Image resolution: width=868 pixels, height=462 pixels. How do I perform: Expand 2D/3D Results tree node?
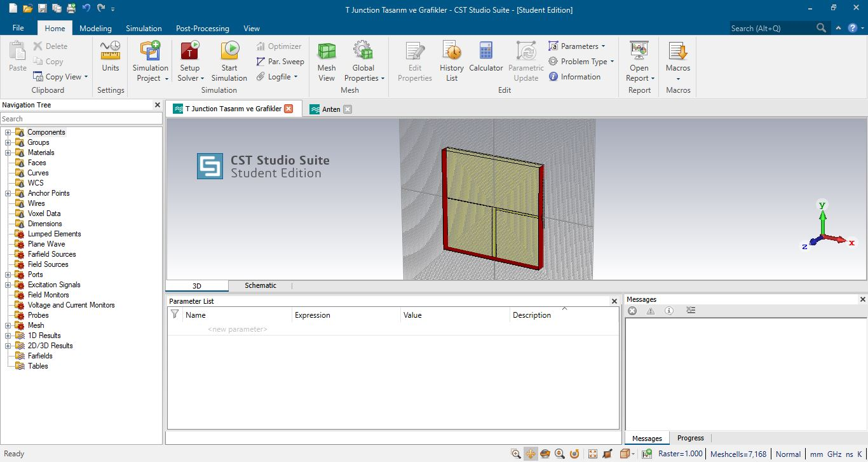click(x=8, y=346)
